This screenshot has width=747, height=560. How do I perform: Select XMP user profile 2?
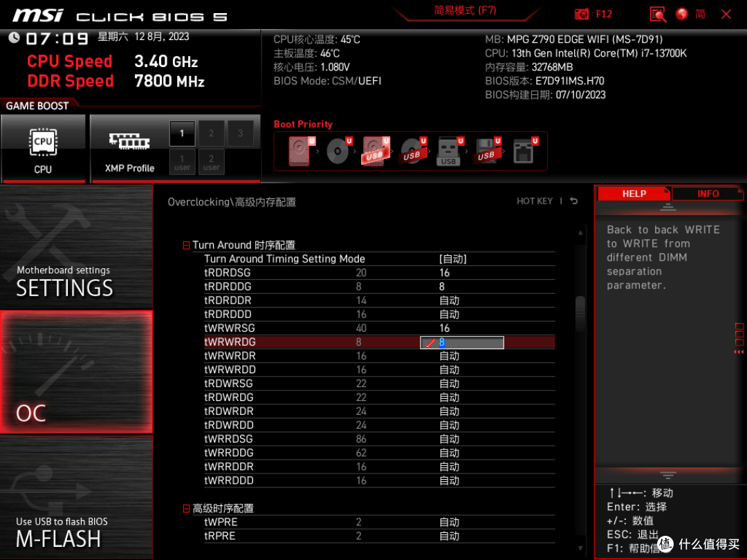click(x=211, y=162)
